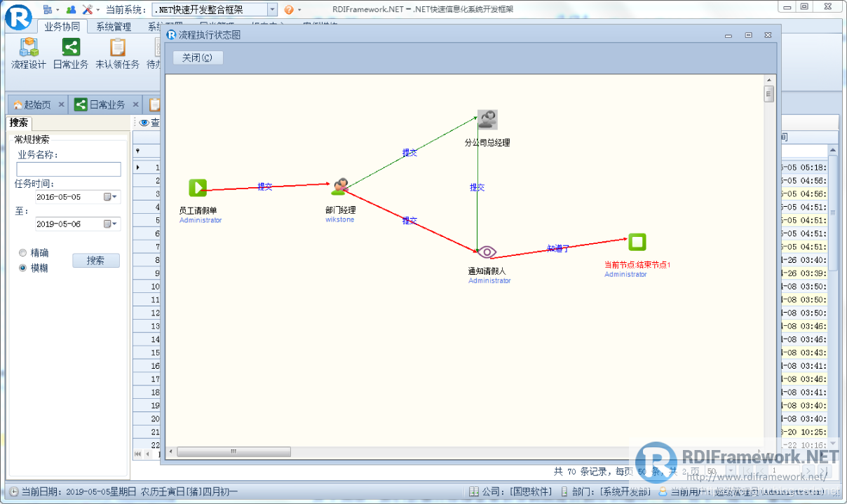The height and width of the screenshot is (504, 847).
Task: Click the users icon in quick toolbar
Action: pos(71,10)
